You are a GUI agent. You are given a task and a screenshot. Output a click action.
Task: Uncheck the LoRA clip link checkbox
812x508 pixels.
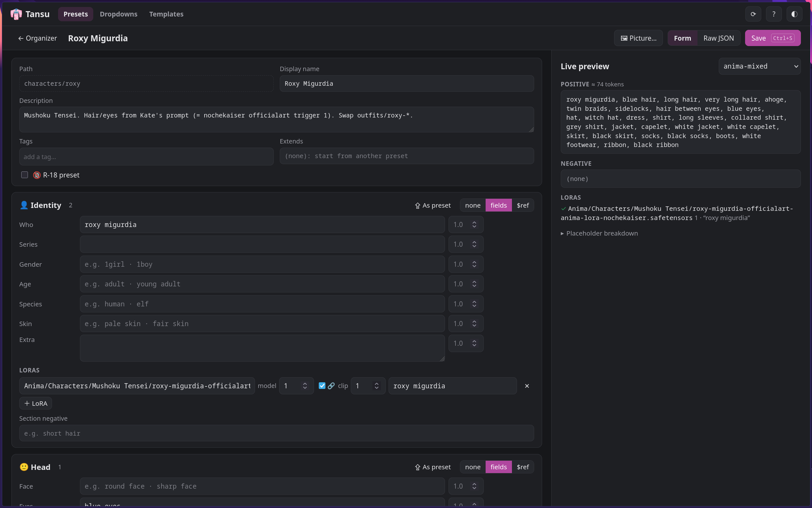(322, 386)
